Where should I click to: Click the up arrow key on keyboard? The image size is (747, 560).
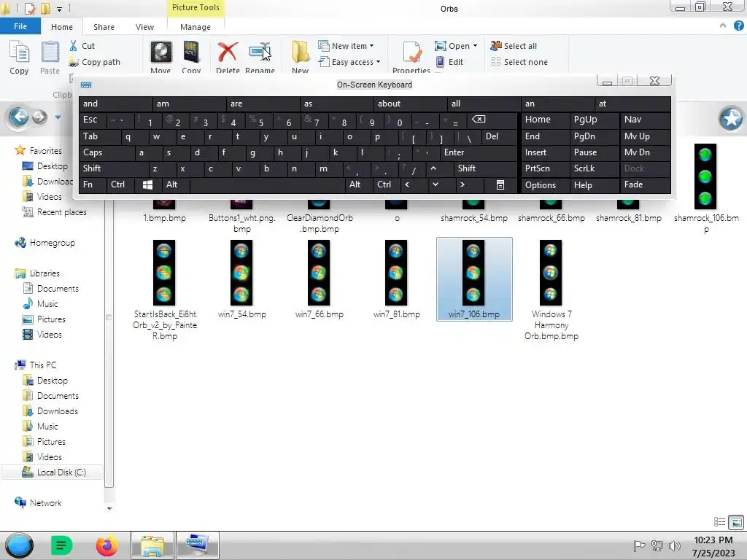point(433,168)
